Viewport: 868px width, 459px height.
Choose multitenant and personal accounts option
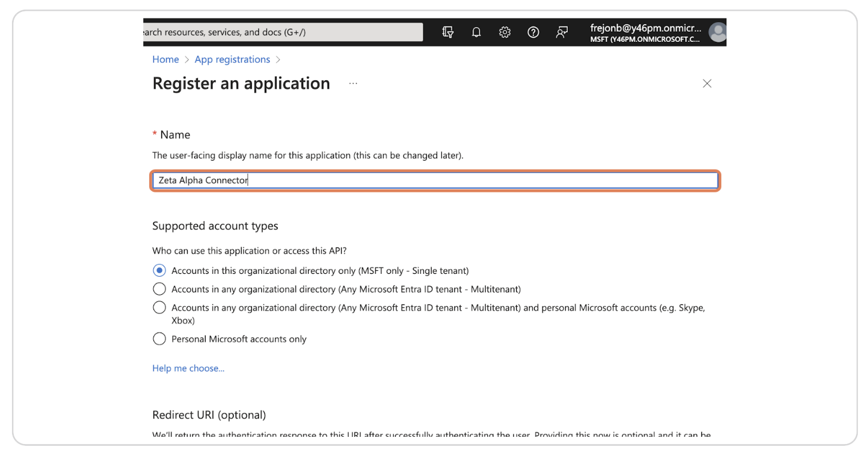pos(159,307)
